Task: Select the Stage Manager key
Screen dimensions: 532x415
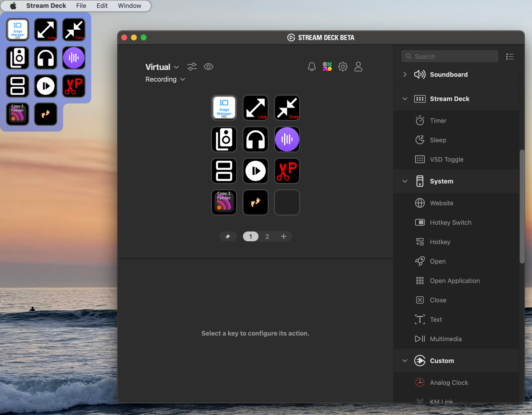Action: (x=224, y=108)
